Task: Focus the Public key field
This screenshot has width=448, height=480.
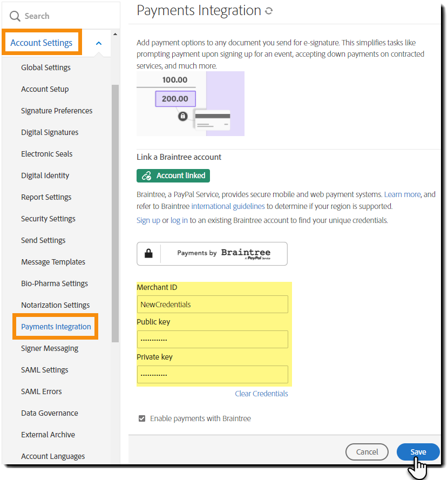Action: [x=212, y=340]
